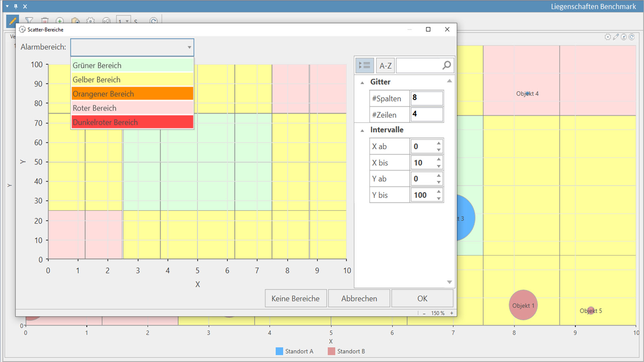Click the chart pencil edit icon
644x362 pixels.
[x=615, y=37]
